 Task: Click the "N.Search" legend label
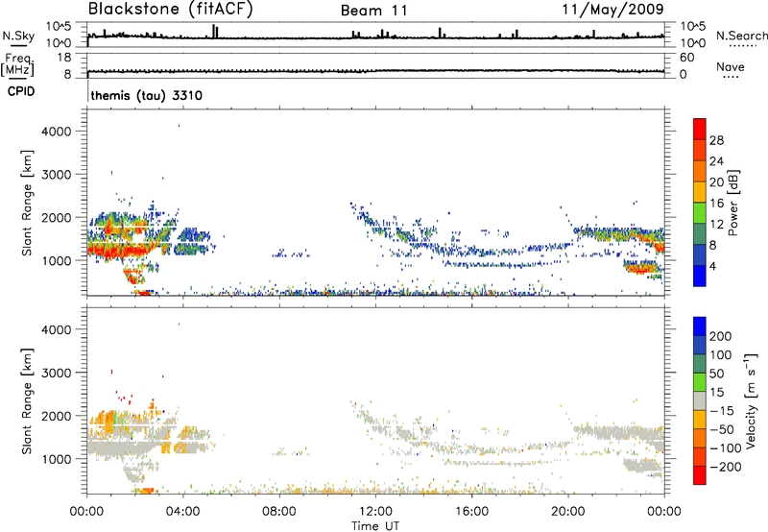pos(741,36)
